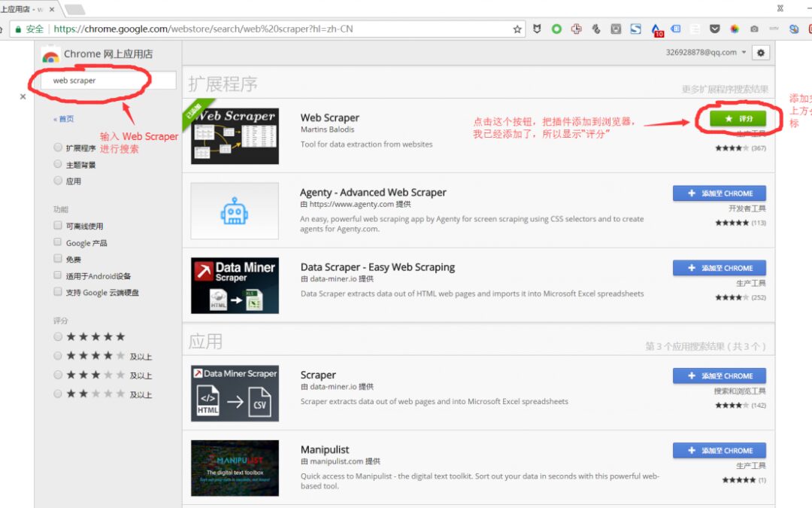This screenshot has width=812, height=508.
Task: Click the Scraper app star rating (142)
Action: click(741, 406)
